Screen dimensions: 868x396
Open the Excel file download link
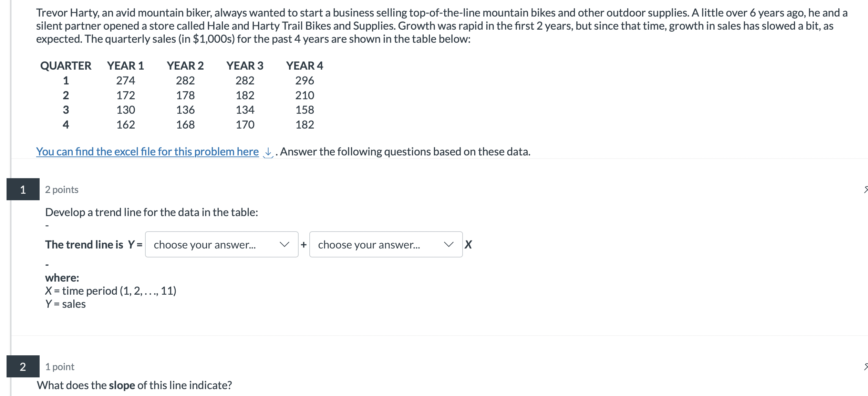pyautogui.click(x=147, y=152)
